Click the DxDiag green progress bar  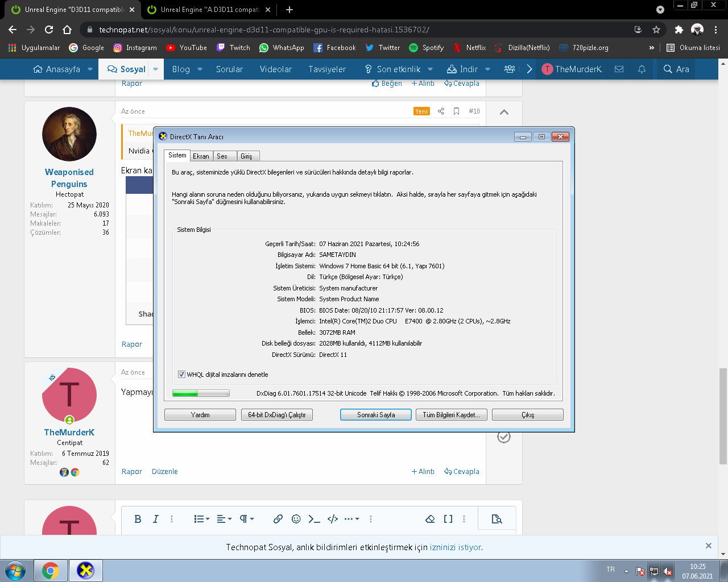201,393
